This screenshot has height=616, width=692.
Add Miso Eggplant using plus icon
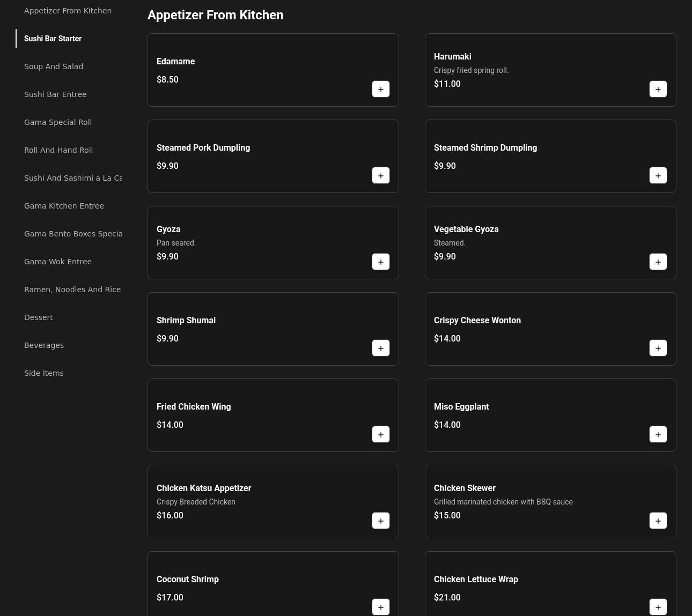tap(658, 435)
